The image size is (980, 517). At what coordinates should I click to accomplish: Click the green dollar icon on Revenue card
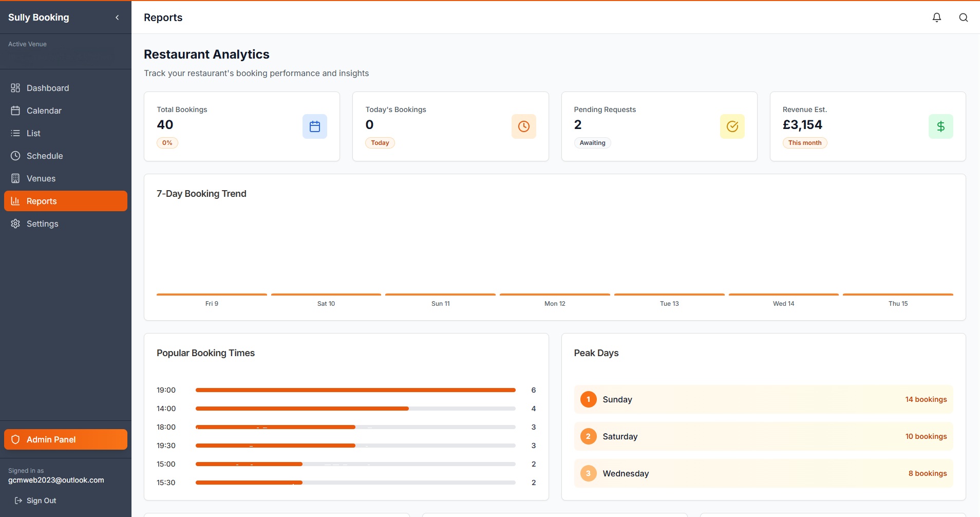pyautogui.click(x=940, y=126)
